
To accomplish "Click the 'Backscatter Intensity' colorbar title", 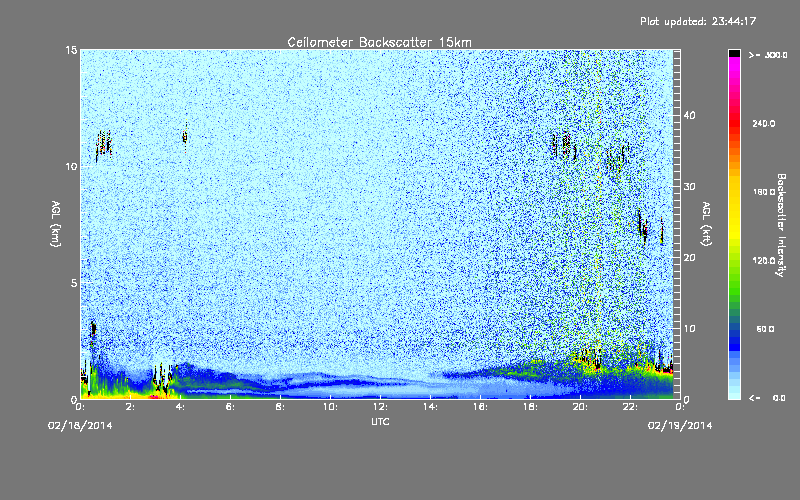I will click(781, 225).
